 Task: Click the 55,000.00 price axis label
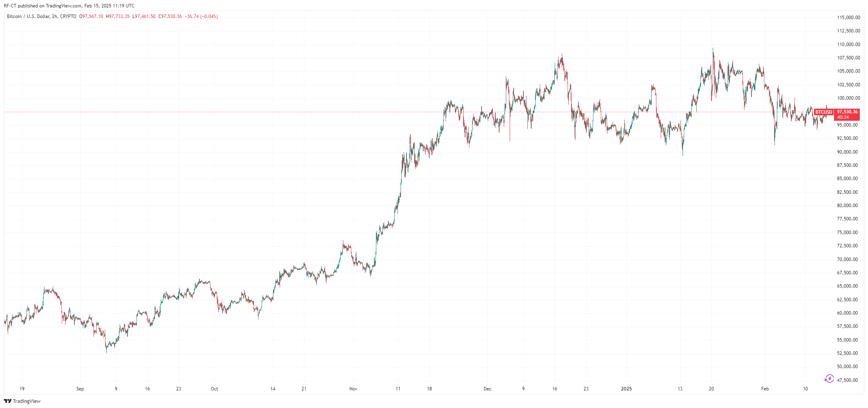pos(847,340)
